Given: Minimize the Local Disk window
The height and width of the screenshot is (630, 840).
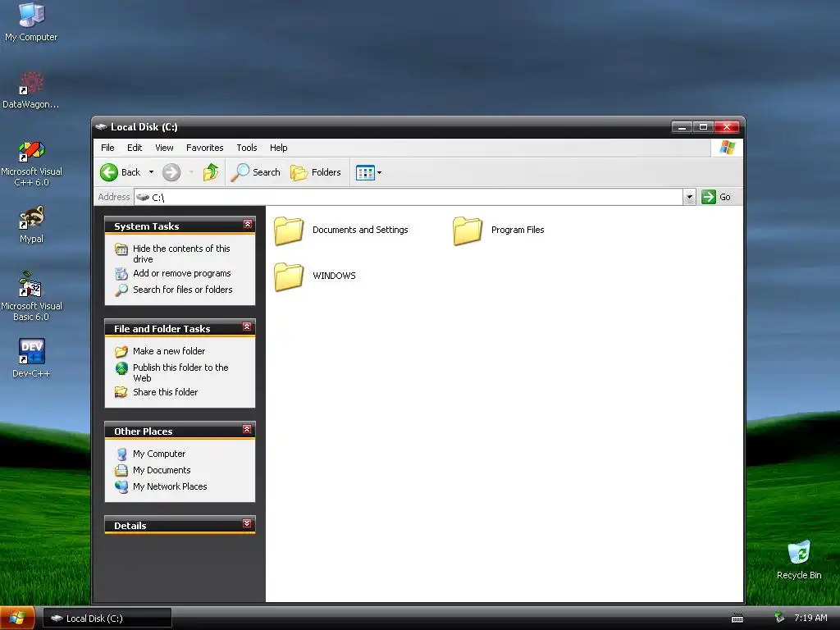Looking at the screenshot, I should tap(682, 127).
